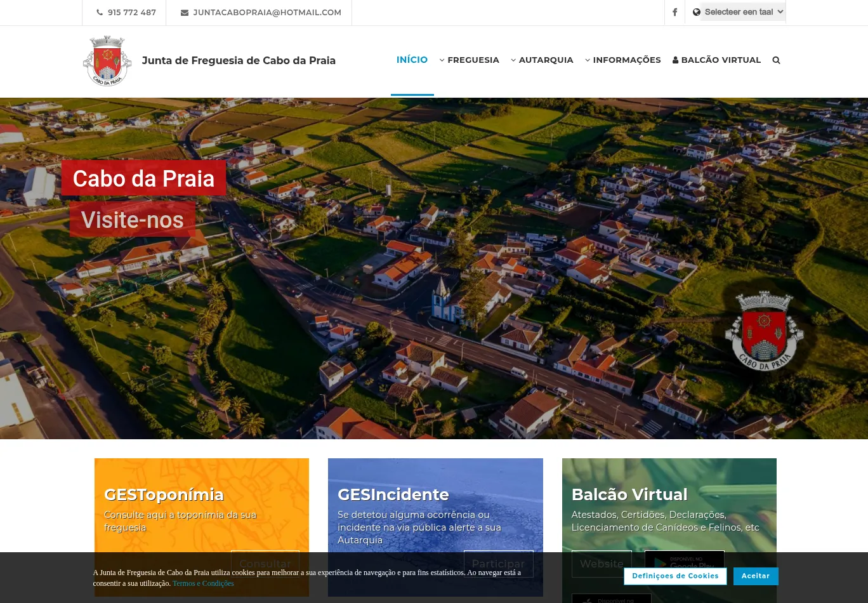
Task: Click the Cabo da Praia header crest logo
Action: coord(107,61)
